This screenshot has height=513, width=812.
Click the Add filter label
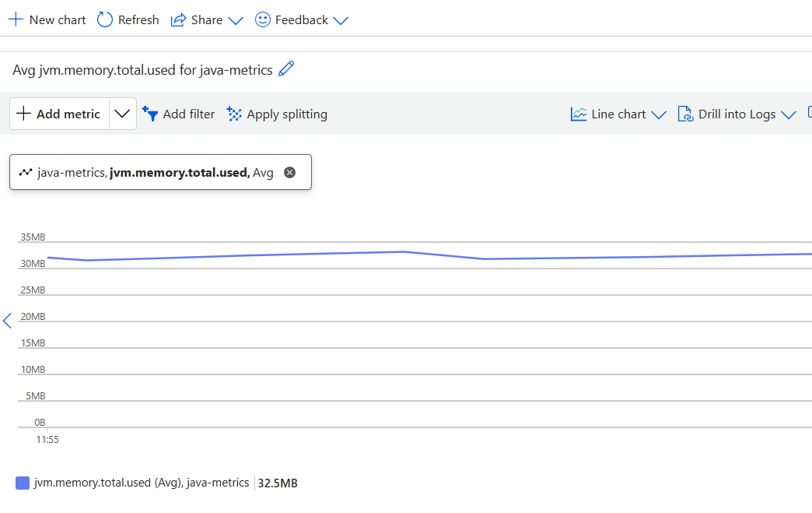[x=189, y=114]
